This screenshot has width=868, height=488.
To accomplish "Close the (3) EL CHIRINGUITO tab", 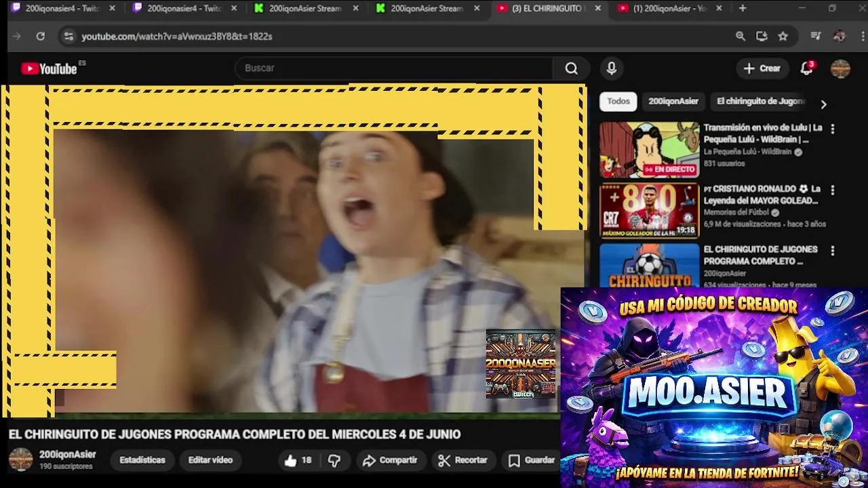I will tap(597, 8).
